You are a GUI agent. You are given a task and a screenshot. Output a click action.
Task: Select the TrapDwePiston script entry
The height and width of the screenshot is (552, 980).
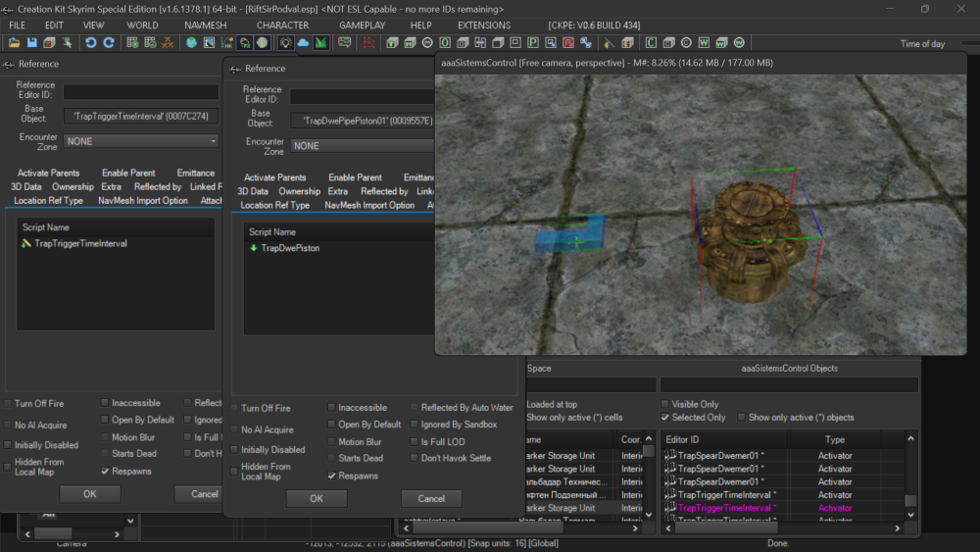290,248
